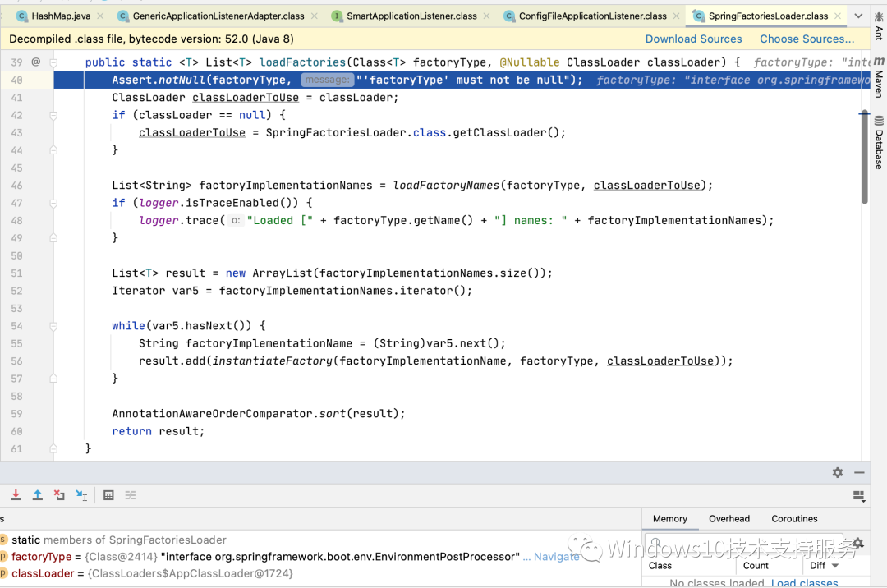
Task: Click the loadFactoryNames call on line 46
Action: 446,186
